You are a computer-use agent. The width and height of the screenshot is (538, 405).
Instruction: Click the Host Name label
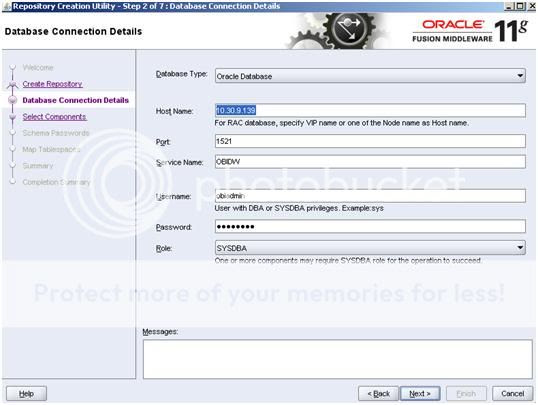coord(174,111)
